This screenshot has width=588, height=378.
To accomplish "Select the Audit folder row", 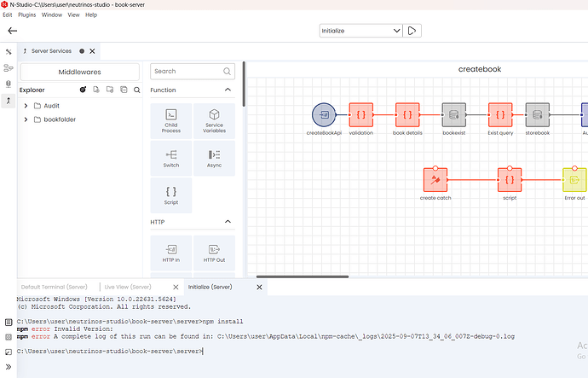I will [x=79, y=106].
